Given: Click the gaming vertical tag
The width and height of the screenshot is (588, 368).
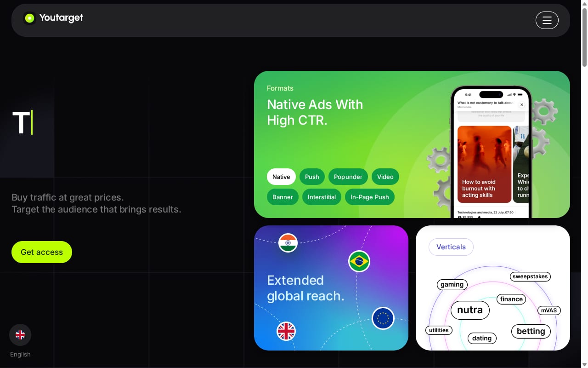Looking at the screenshot, I should pyautogui.click(x=452, y=284).
